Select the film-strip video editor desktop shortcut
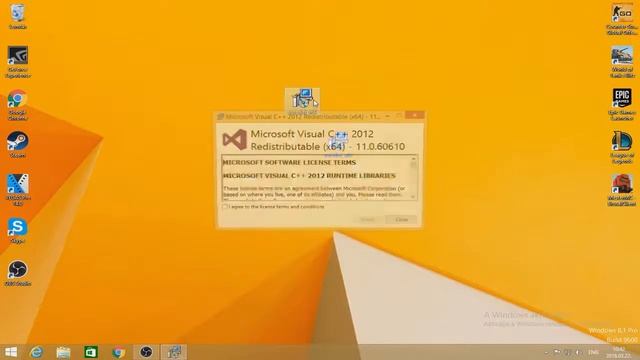 tap(18, 189)
